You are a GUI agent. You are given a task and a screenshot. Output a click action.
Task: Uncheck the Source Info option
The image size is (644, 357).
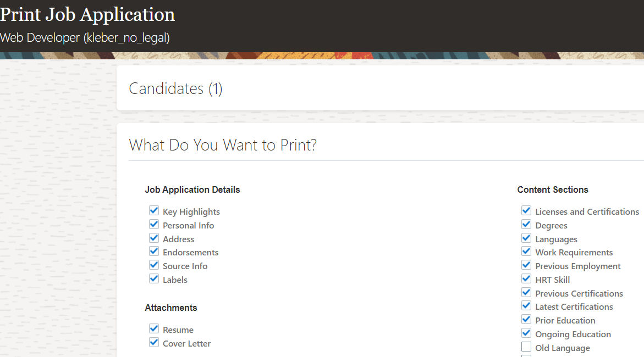(154, 265)
